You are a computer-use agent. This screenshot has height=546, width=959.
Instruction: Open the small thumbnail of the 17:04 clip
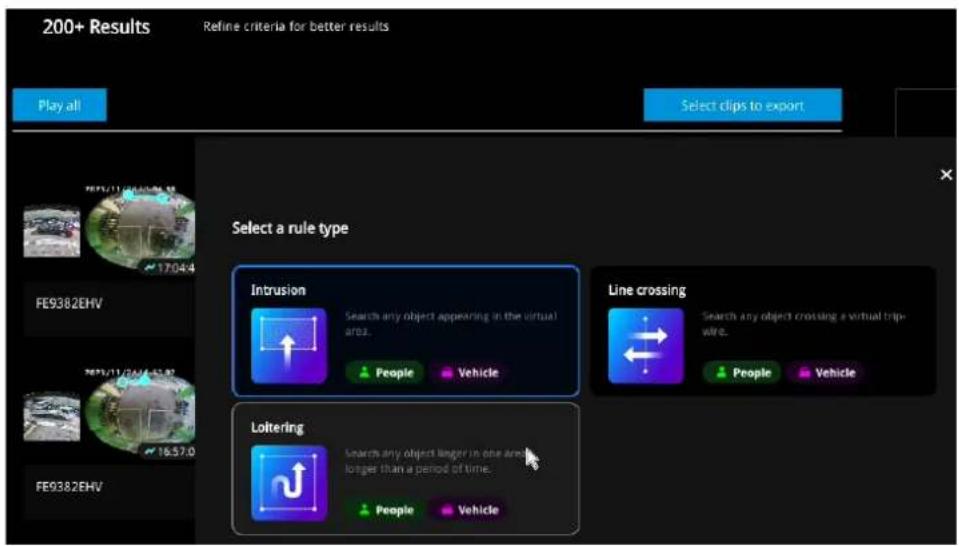[x=52, y=231]
